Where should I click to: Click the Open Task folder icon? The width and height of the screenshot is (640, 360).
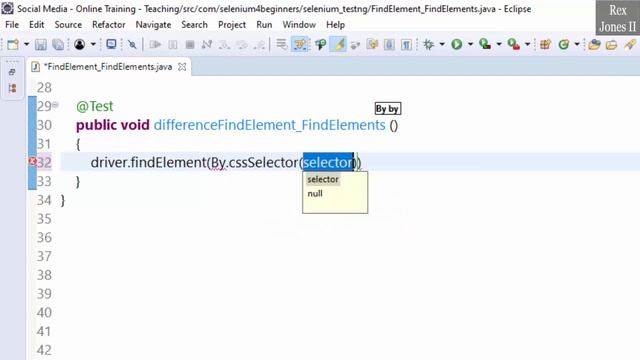611,44
